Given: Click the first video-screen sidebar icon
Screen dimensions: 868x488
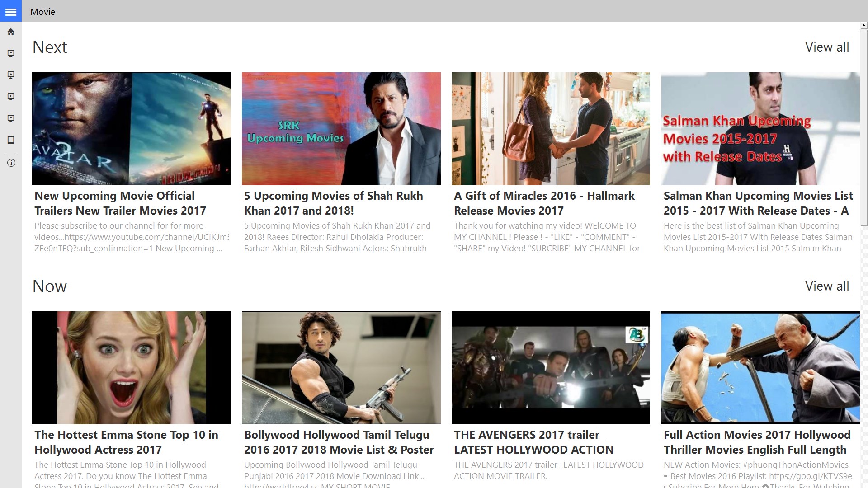Looking at the screenshot, I should coord(11,53).
